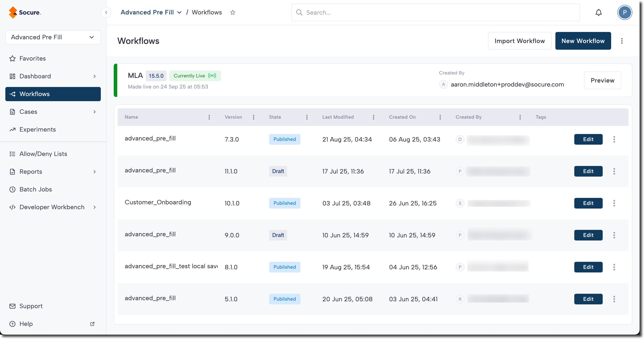644x339 pixels.
Task: Open the State column options menu
Action: point(307,117)
